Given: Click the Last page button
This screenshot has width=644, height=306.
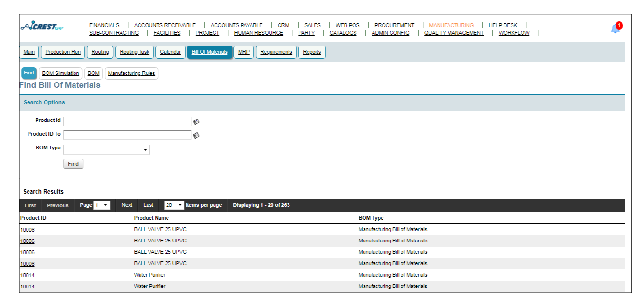Looking at the screenshot, I should (x=148, y=205).
